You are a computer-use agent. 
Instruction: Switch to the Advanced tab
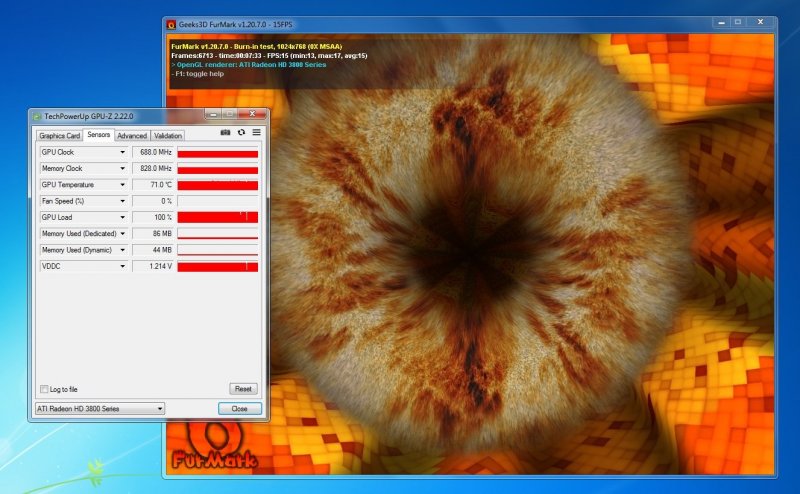tap(132, 135)
